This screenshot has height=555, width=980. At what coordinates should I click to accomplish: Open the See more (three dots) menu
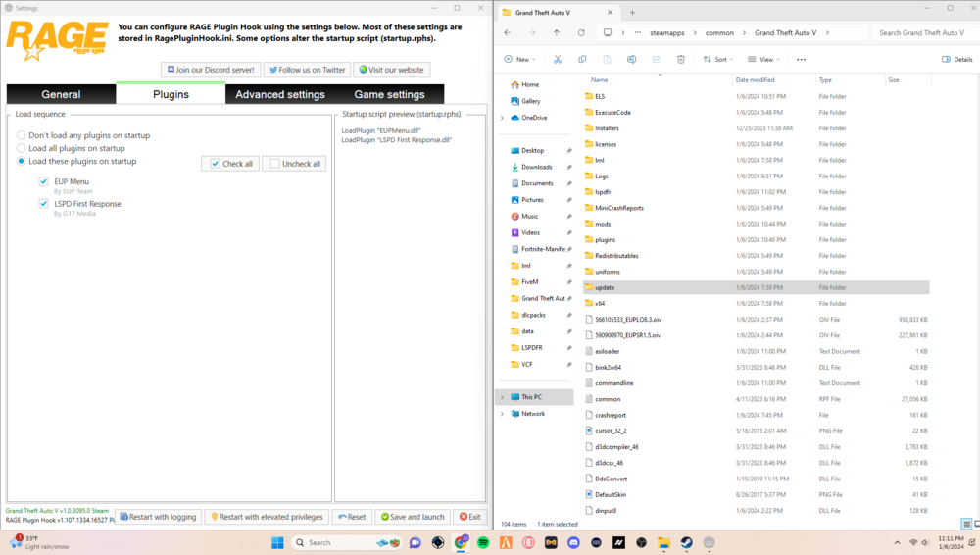point(802,60)
